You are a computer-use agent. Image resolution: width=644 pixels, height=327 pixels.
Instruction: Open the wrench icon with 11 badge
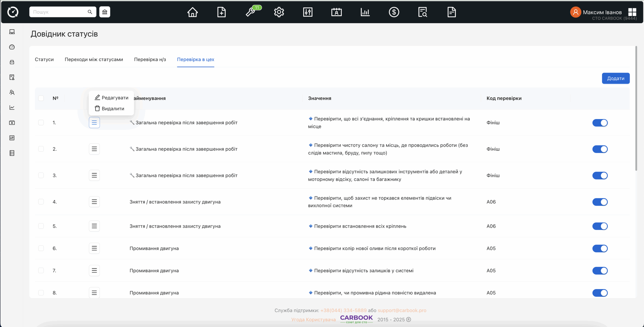251,12
